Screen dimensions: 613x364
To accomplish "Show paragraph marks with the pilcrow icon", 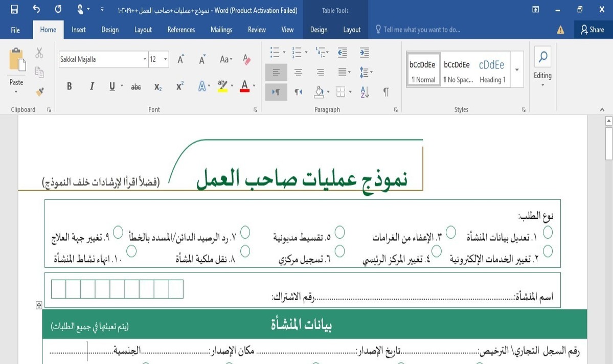I will click(386, 92).
